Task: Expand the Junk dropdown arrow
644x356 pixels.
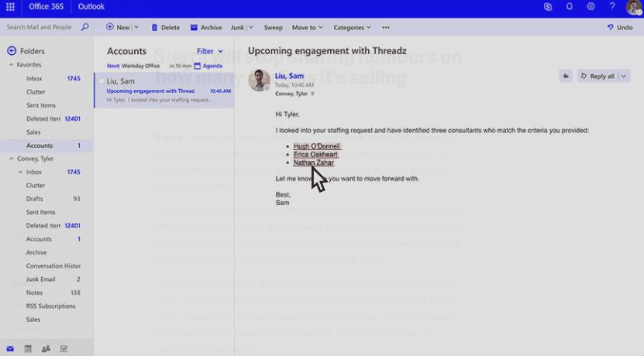Action: pos(251,28)
